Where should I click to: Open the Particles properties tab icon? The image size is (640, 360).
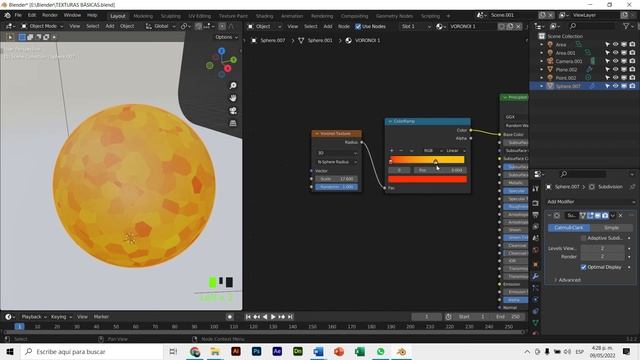(x=536, y=288)
